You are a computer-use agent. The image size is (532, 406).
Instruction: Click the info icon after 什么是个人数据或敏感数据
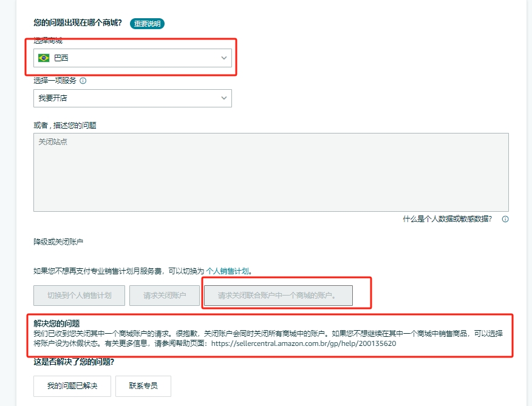tap(505, 219)
